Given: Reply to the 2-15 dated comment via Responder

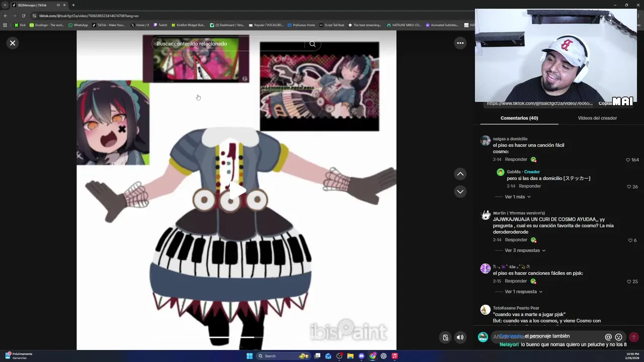Looking at the screenshot, I should 516,281.
